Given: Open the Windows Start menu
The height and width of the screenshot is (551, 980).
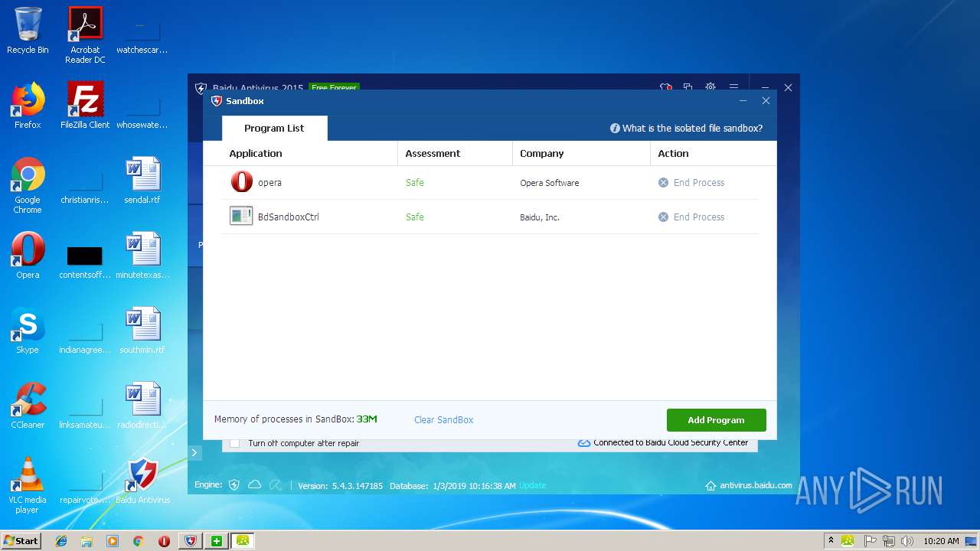Looking at the screenshot, I should (21, 540).
